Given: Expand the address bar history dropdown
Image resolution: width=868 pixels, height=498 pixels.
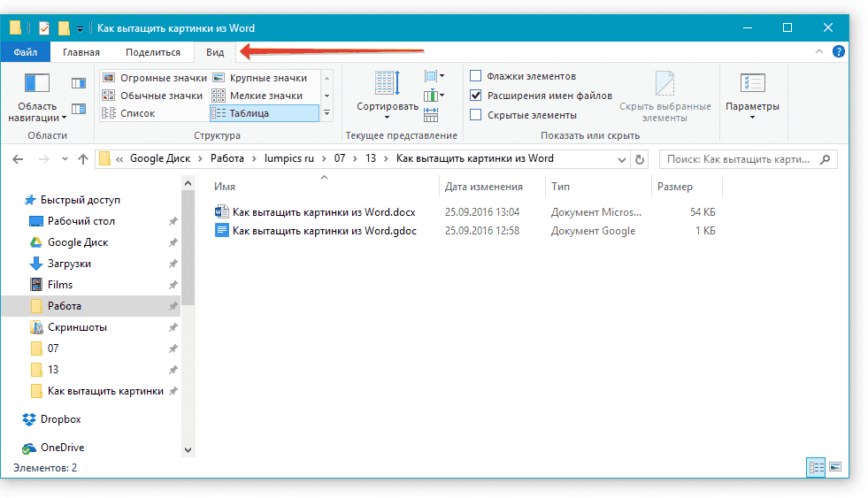Looking at the screenshot, I should [x=618, y=159].
